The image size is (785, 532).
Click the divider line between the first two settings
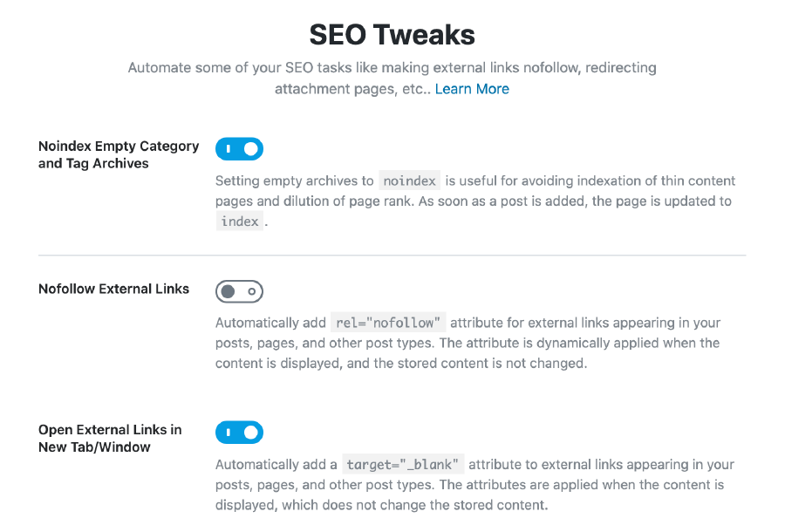tap(392, 255)
